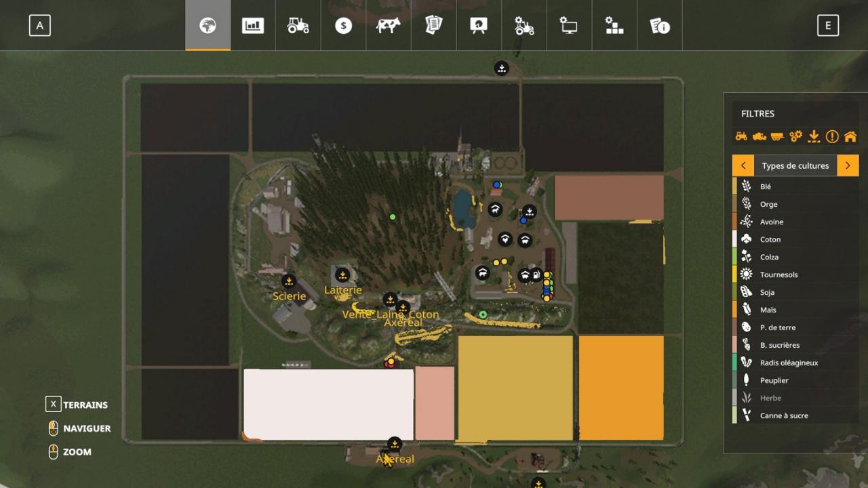This screenshot has width=868, height=488.
Task: Toggle the Blé crop filter
Action: [x=795, y=186]
